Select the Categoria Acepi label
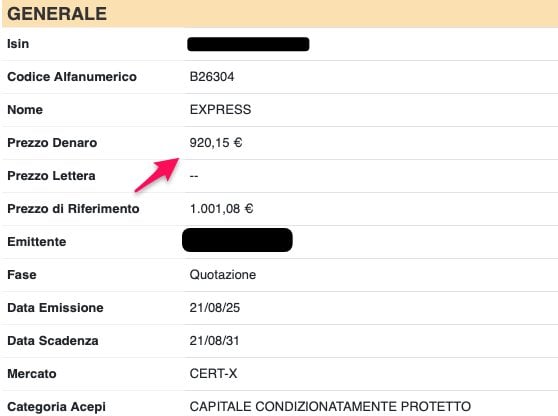This screenshot has height=416, width=558. 57,407
